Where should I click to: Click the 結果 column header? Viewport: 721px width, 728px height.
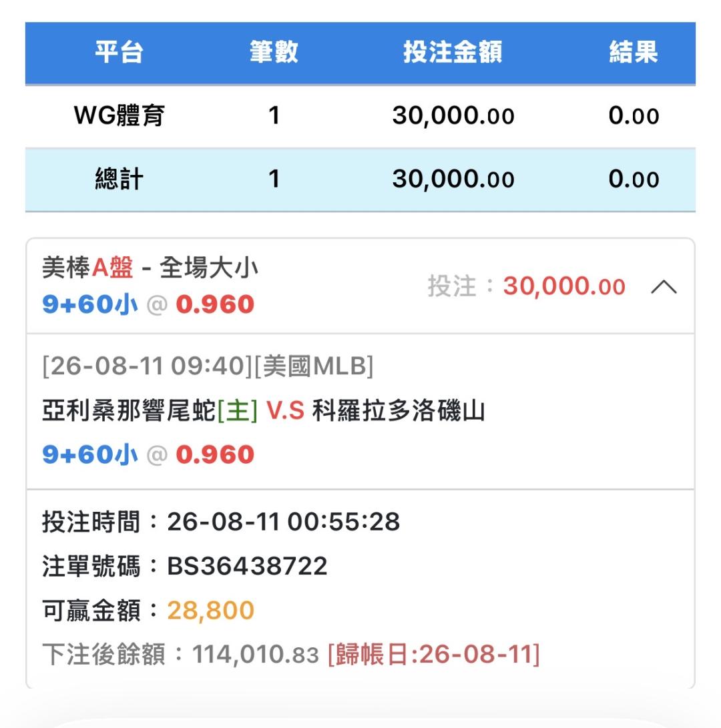click(633, 51)
